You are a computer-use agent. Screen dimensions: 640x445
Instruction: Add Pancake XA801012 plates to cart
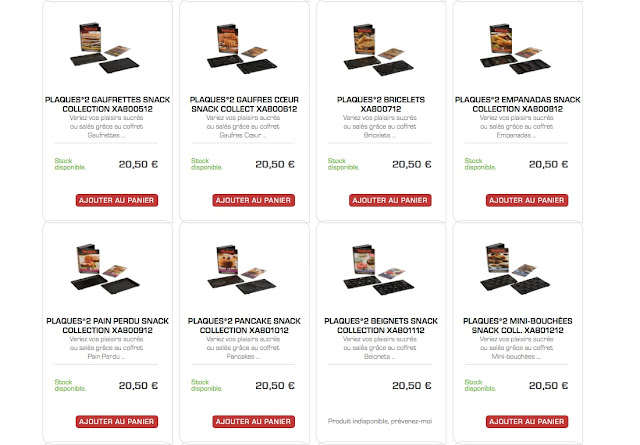tap(253, 421)
